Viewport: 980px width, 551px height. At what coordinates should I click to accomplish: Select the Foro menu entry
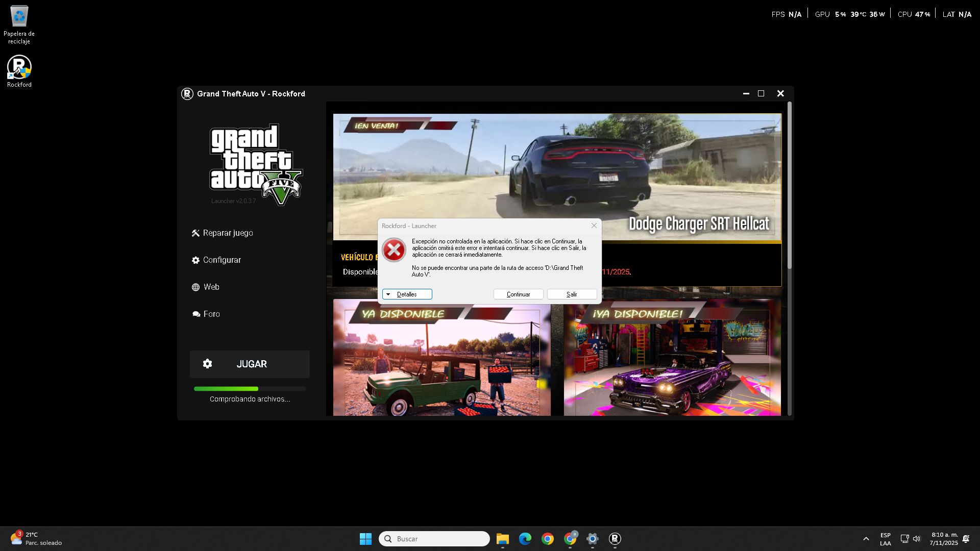click(x=211, y=314)
